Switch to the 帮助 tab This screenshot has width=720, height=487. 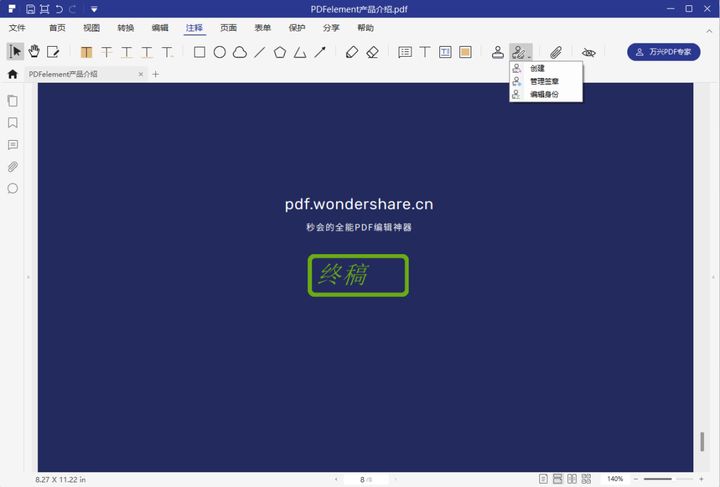point(366,28)
